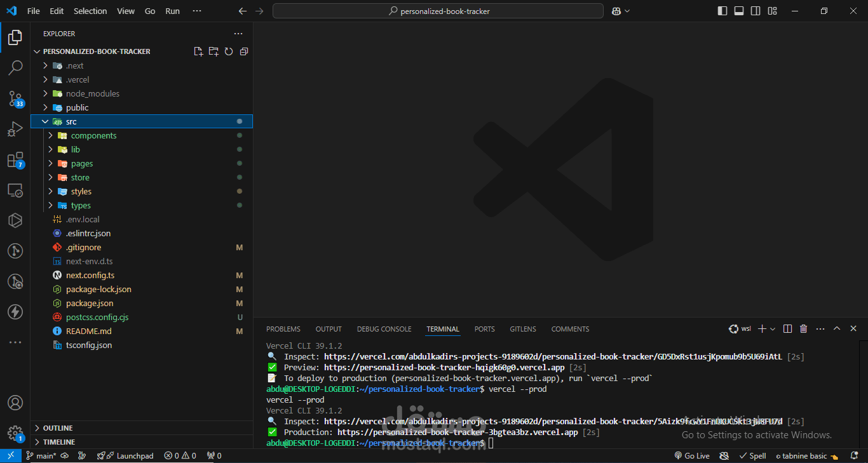Expand the pages folder
Viewport: 868px width, 463px height.
142,163
